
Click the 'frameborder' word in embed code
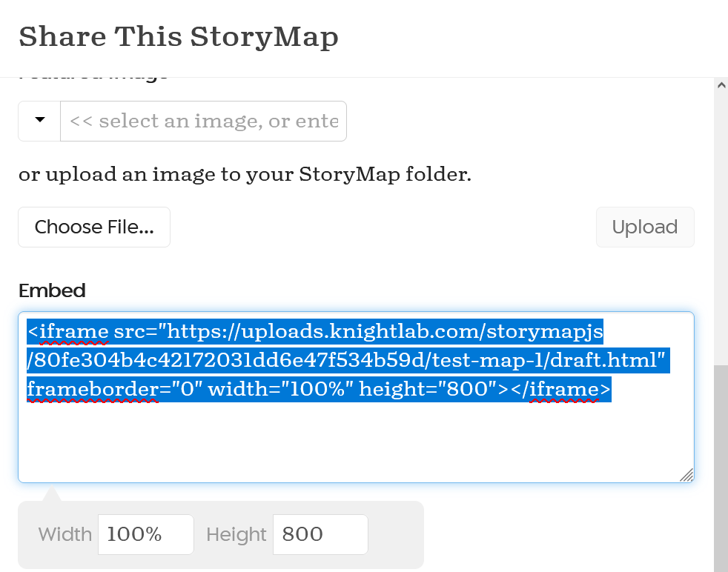point(92,389)
